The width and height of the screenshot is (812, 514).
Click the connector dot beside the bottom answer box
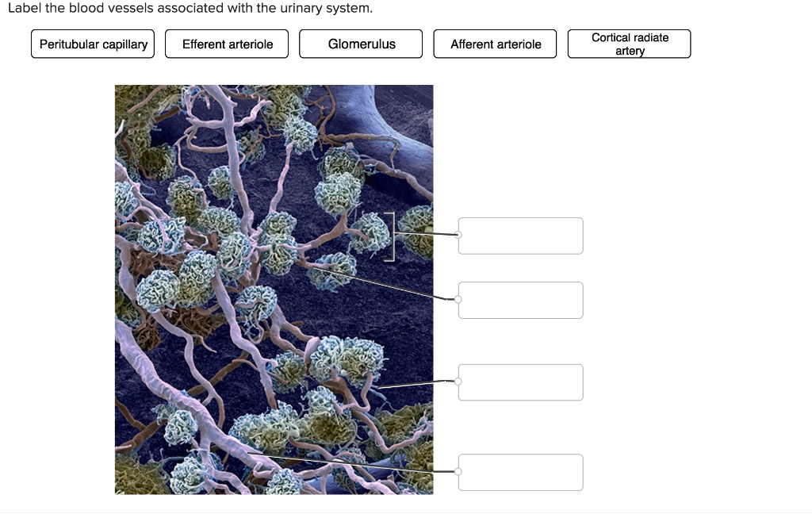458,472
